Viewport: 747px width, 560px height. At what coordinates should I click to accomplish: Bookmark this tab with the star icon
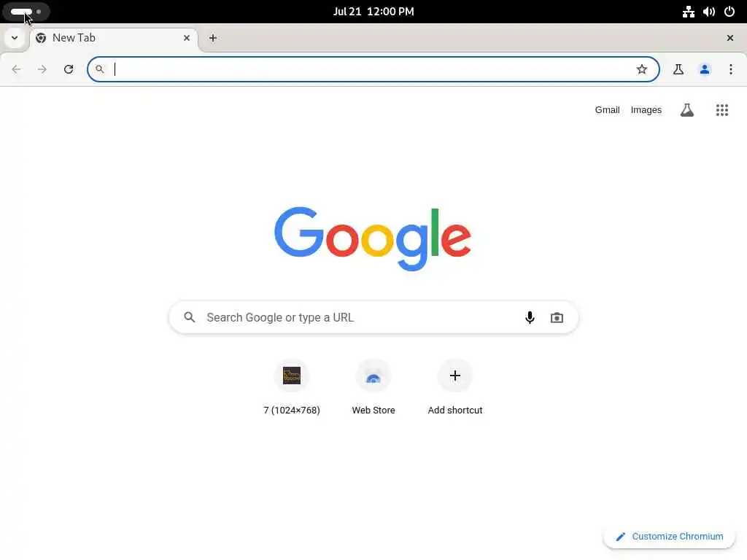tap(642, 69)
